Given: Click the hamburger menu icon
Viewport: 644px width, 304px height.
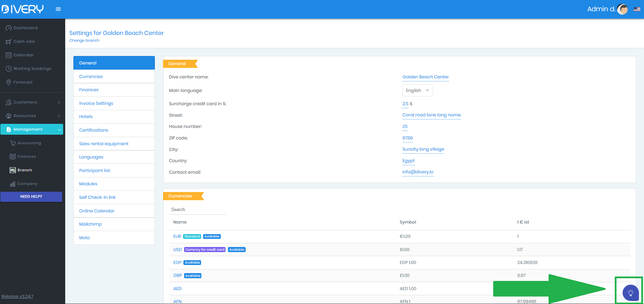Looking at the screenshot, I should (x=58, y=9).
